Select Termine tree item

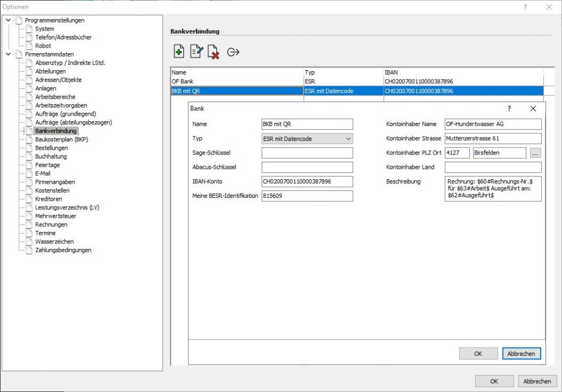click(45, 233)
